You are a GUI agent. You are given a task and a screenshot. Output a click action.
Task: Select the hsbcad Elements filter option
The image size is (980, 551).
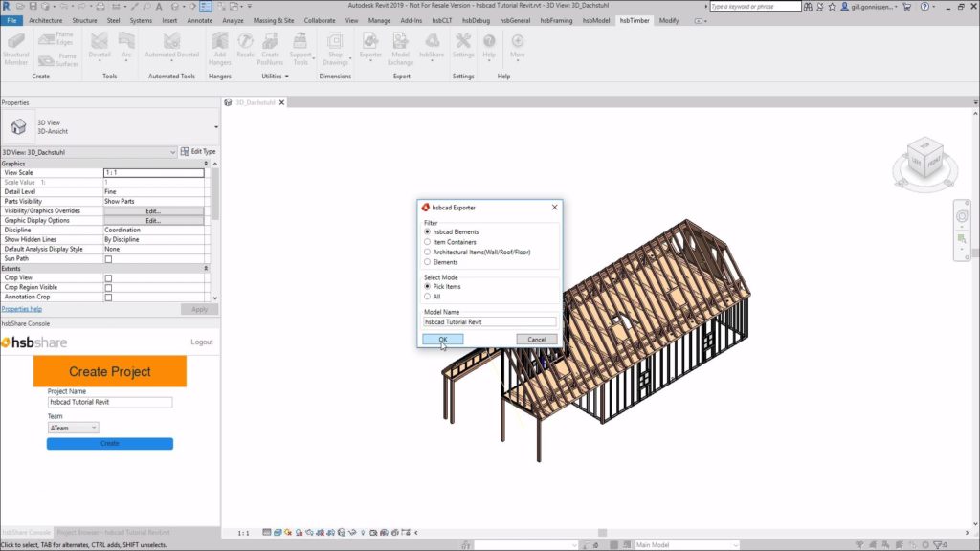click(428, 231)
